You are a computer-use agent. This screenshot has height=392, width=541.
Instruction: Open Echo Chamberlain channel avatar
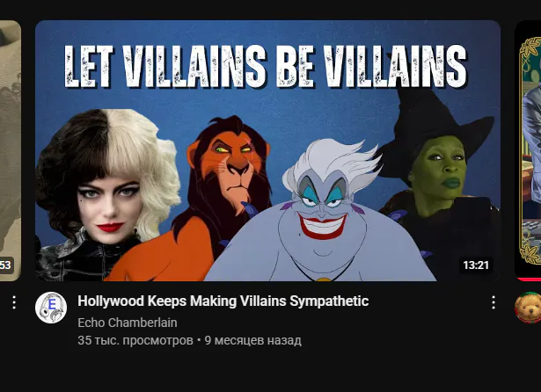coord(51,308)
